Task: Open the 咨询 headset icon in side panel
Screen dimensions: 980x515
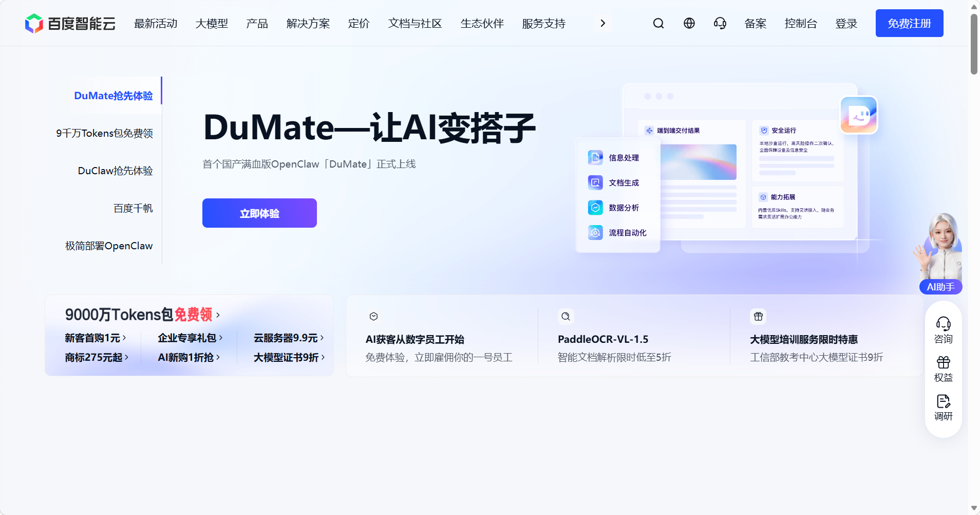Action: click(944, 323)
